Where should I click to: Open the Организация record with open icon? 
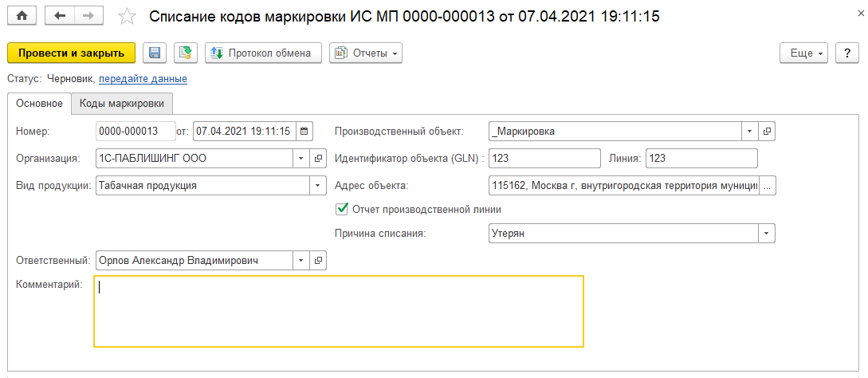coord(318,158)
